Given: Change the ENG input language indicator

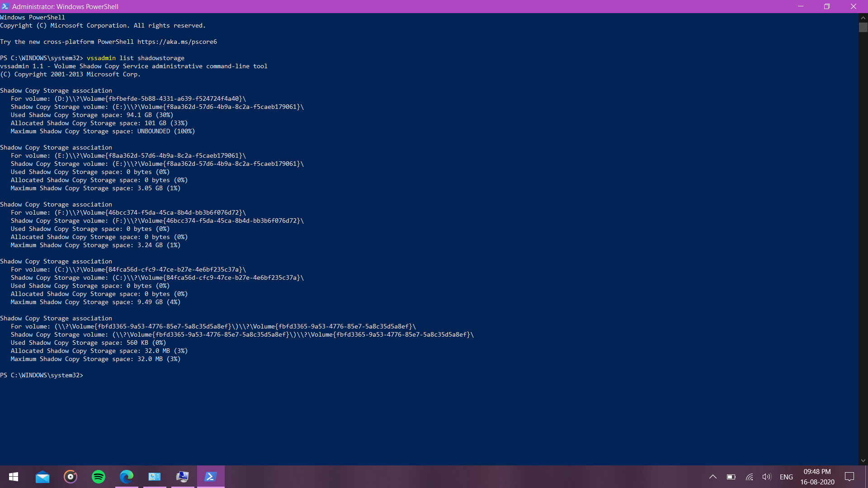Looking at the screenshot, I should (786, 477).
